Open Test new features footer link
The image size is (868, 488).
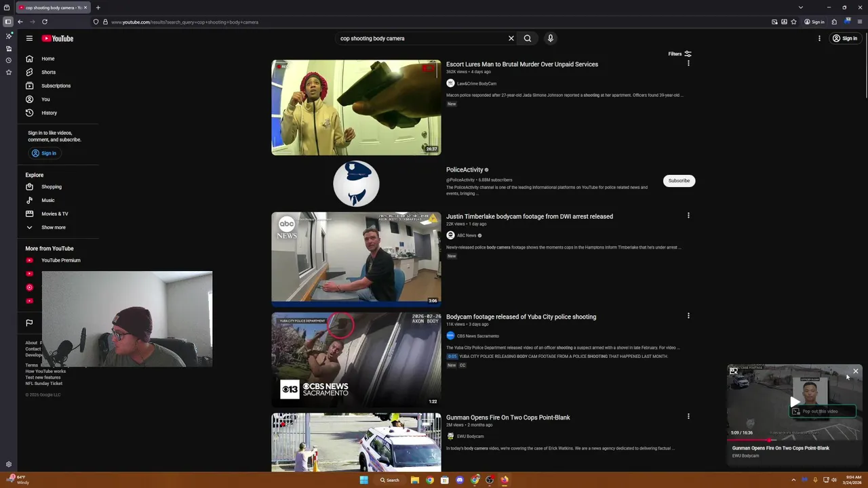coord(43,378)
